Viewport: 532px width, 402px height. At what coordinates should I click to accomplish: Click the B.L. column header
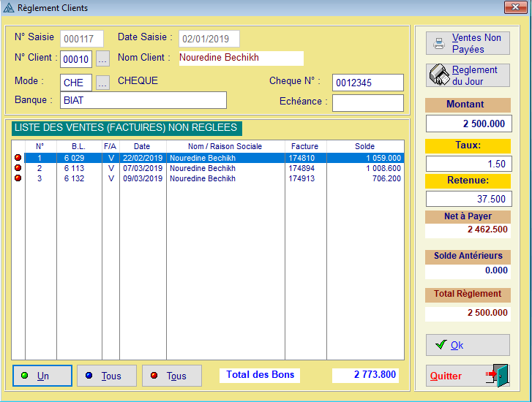click(79, 146)
